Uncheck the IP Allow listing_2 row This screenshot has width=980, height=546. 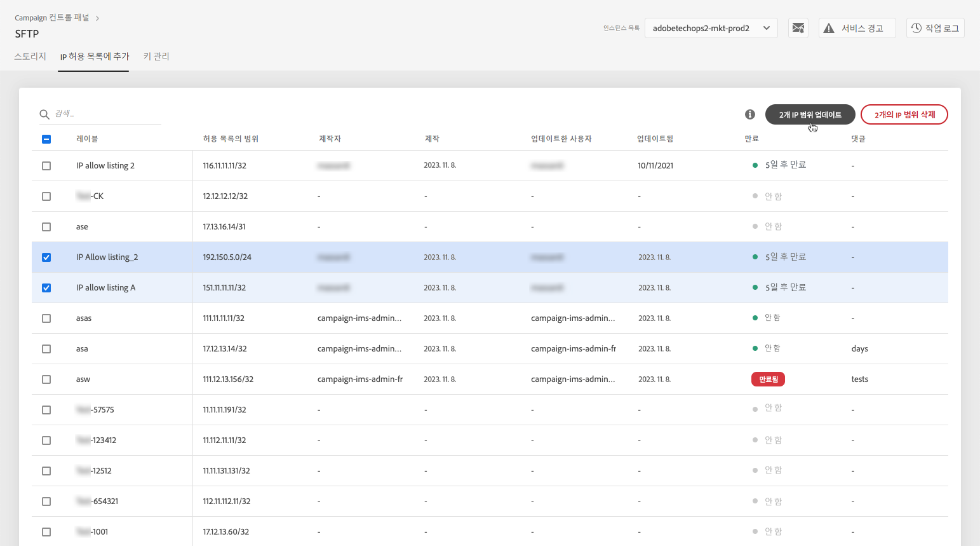point(46,257)
